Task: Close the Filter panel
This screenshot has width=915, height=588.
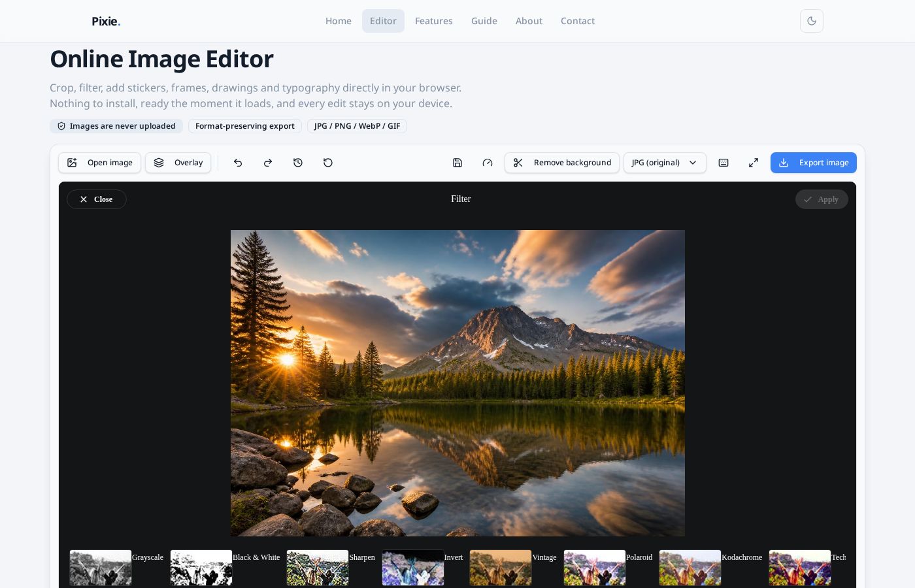Action: click(97, 199)
